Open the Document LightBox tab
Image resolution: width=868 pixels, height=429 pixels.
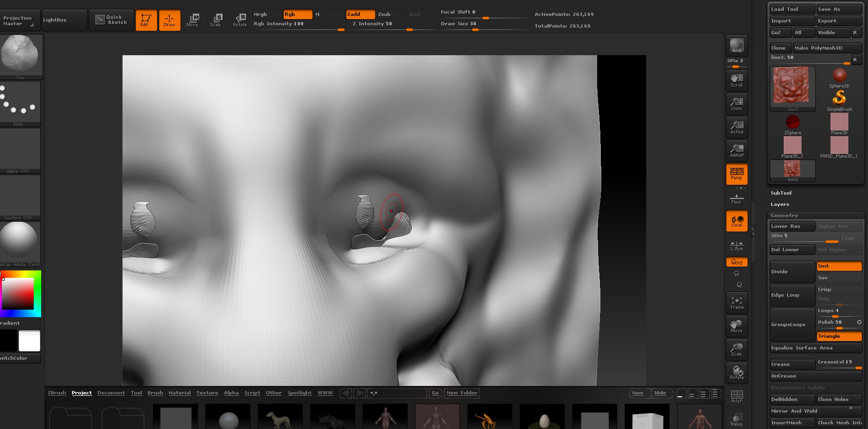(111, 393)
